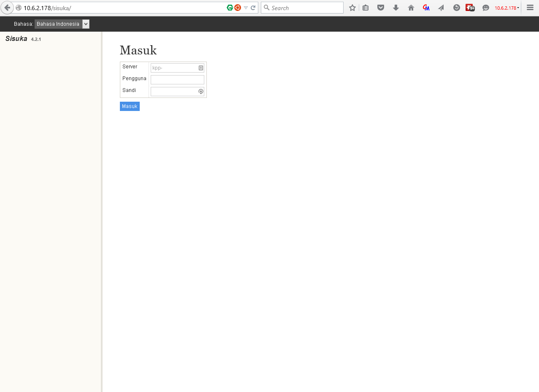Open the downloads arrow icon
The width and height of the screenshot is (539, 392).
[x=396, y=8]
